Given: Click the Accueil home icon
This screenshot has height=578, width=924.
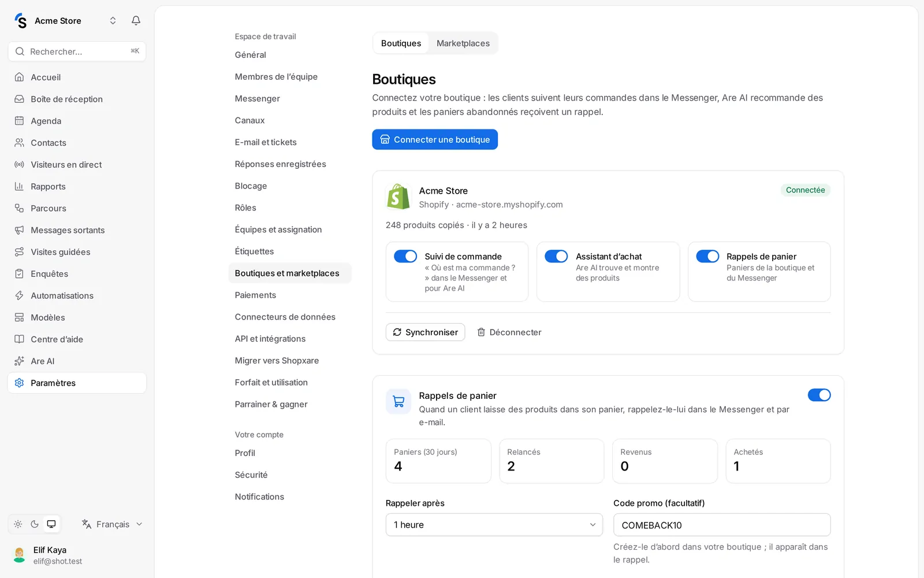Looking at the screenshot, I should [19, 77].
